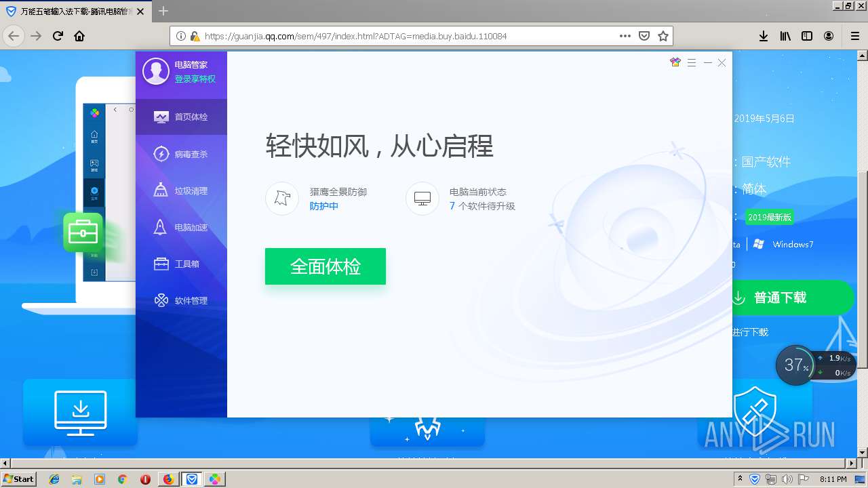This screenshot has height=488, width=868.
Task: Open the 工具箱 toolbox section
Action: click(181, 264)
